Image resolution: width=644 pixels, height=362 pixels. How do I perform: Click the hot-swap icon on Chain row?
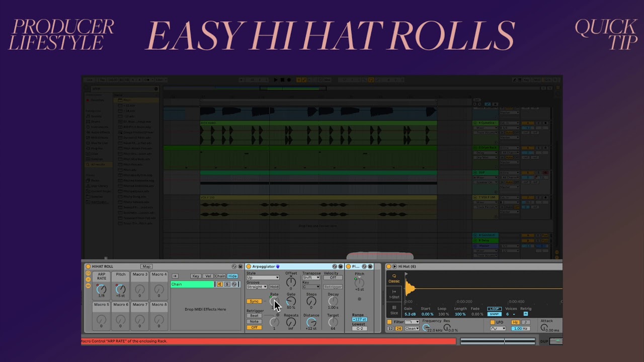[x=234, y=284]
